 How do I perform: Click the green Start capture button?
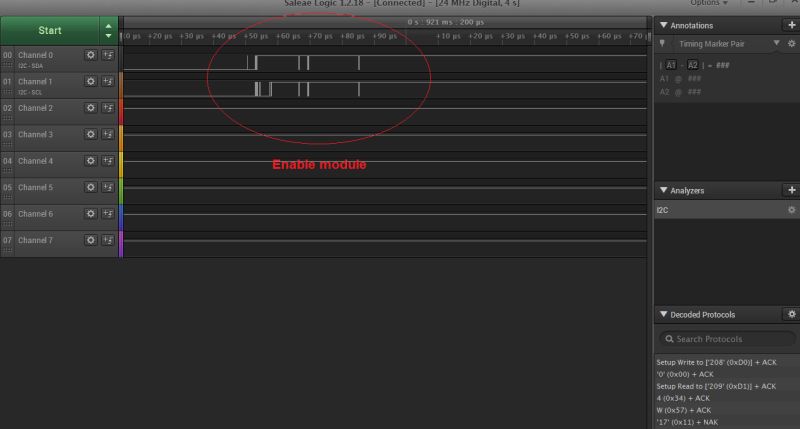50,31
